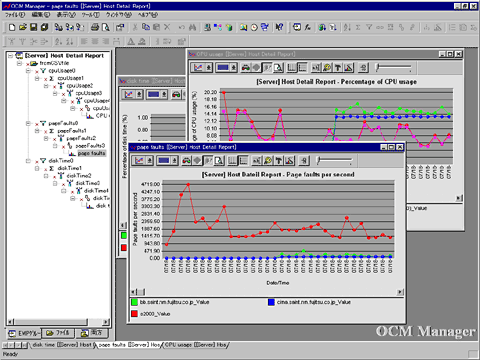Click the car icon in page faults toolbar
This screenshot has width=480, height=360.
pos(186,161)
